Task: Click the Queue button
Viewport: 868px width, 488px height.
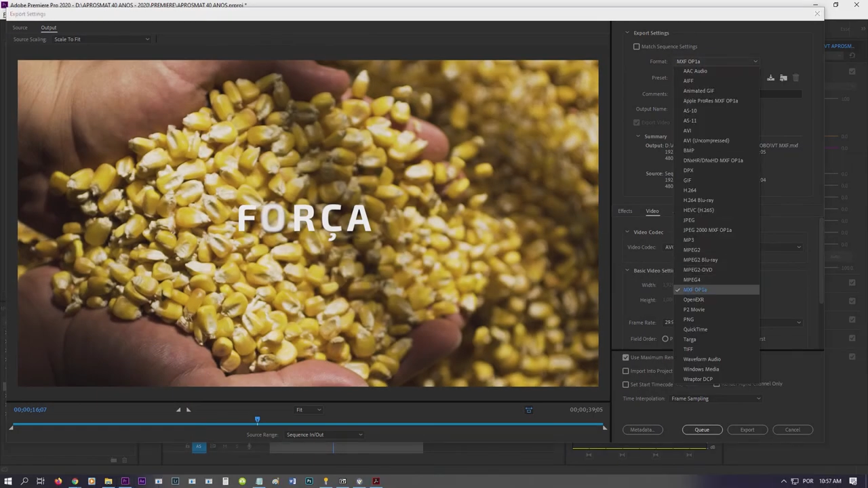Action: pyautogui.click(x=702, y=430)
